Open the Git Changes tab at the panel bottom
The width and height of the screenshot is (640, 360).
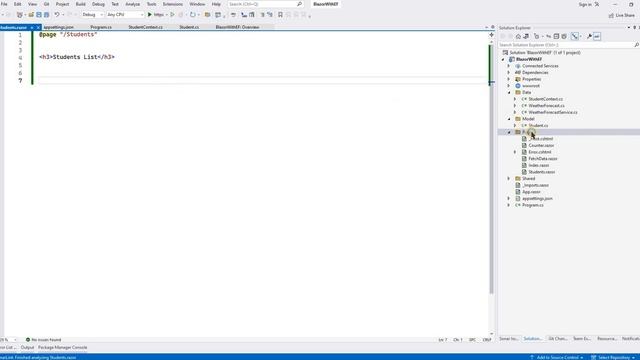pos(557,339)
